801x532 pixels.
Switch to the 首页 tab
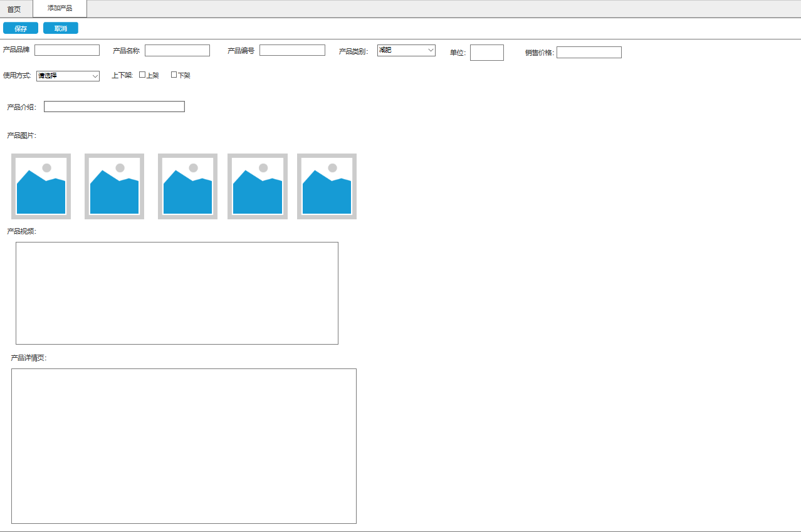coord(14,9)
